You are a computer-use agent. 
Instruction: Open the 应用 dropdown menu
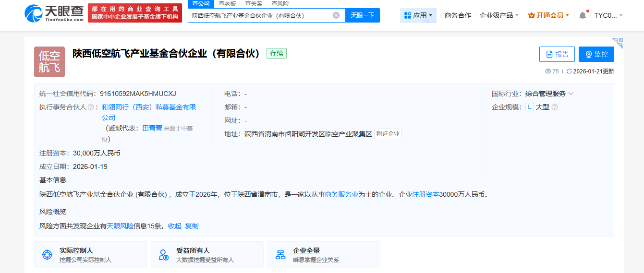418,15
